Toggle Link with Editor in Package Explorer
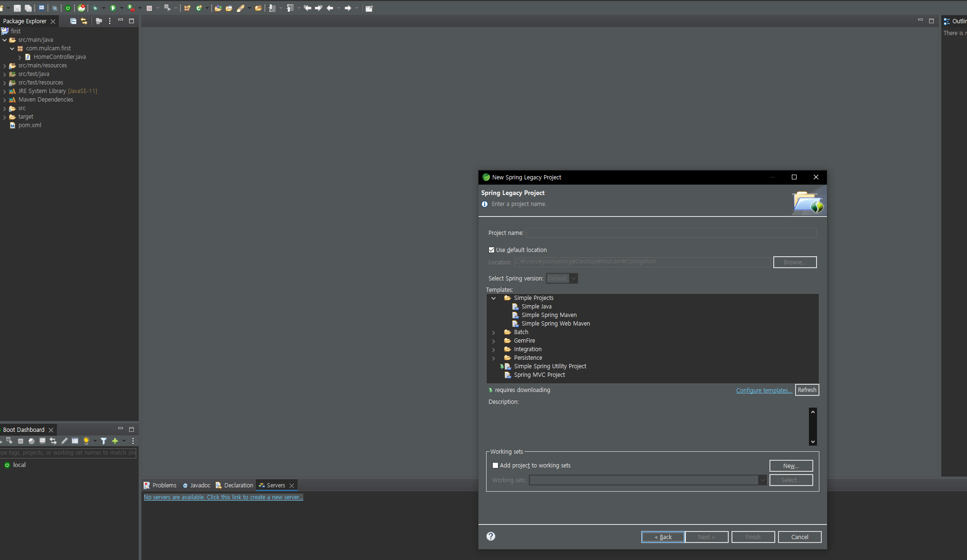The width and height of the screenshot is (967, 560). [84, 21]
